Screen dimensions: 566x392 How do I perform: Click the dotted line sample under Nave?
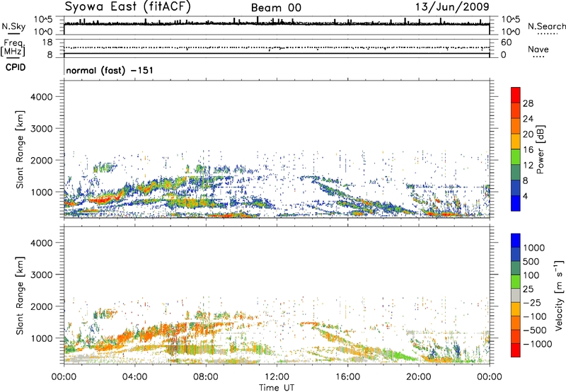[538, 57]
